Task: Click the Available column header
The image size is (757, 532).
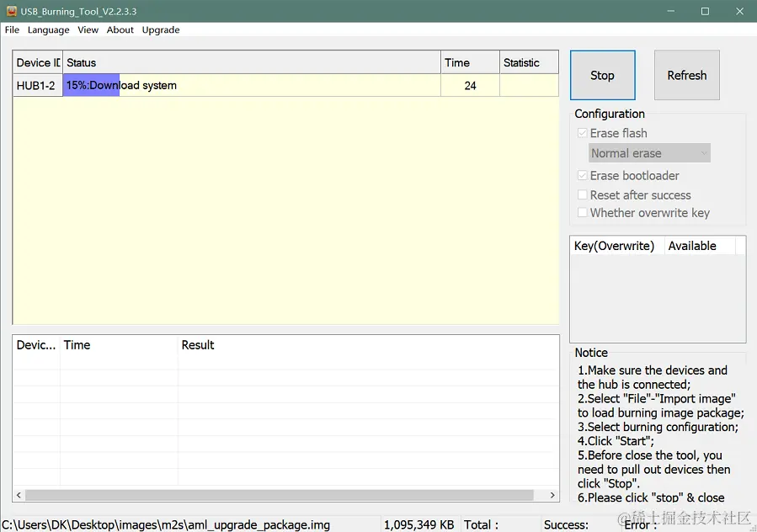Action: 700,246
